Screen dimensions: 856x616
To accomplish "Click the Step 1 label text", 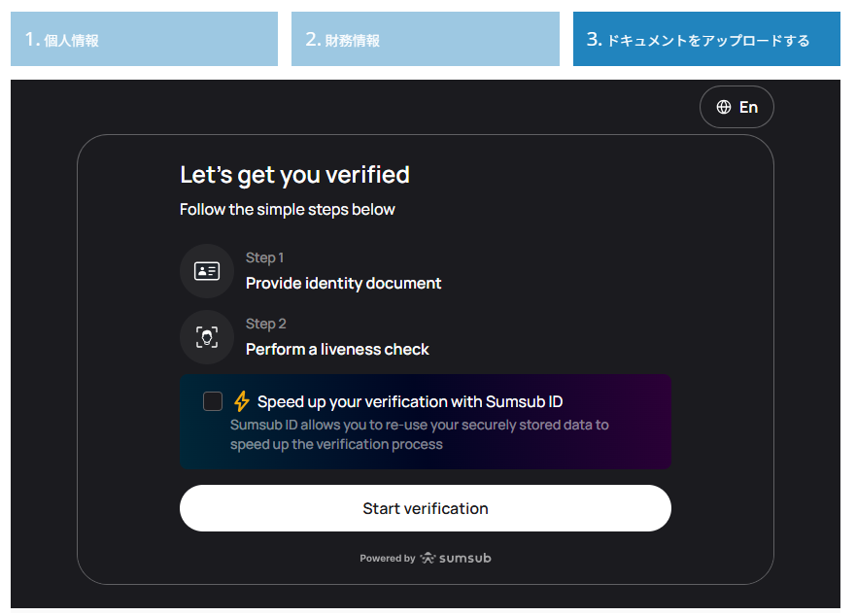I will click(264, 257).
